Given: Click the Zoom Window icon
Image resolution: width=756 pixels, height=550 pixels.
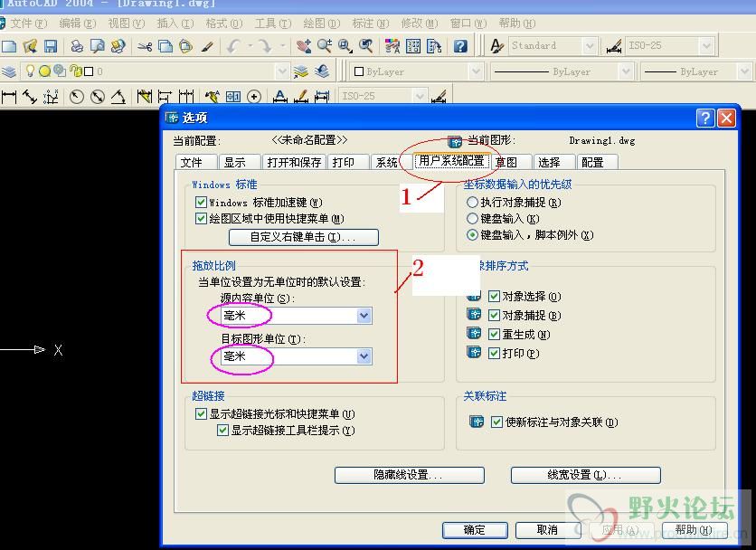Looking at the screenshot, I should point(345,46).
